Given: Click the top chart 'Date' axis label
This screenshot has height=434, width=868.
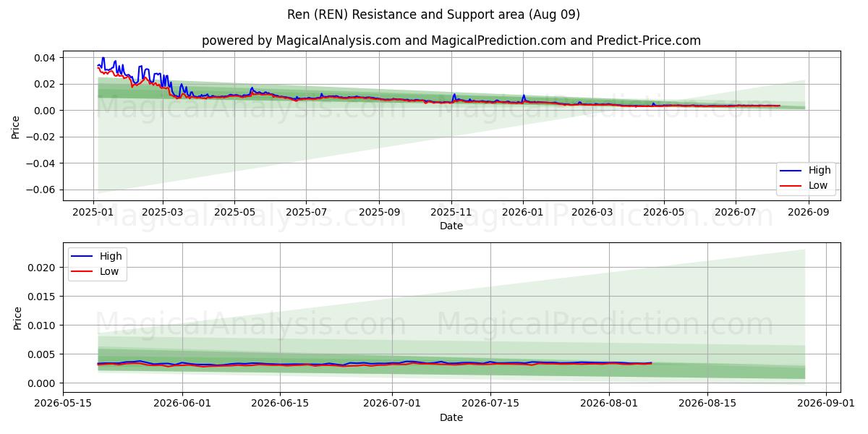Looking at the screenshot, I should coord(451,226).
